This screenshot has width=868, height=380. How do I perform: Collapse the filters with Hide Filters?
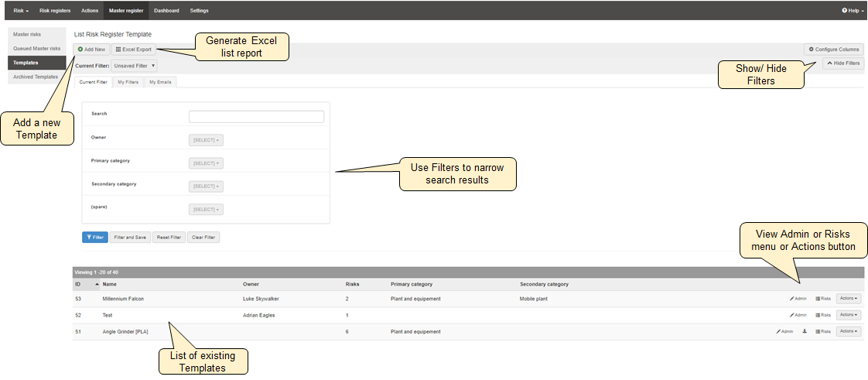(843, 63)
